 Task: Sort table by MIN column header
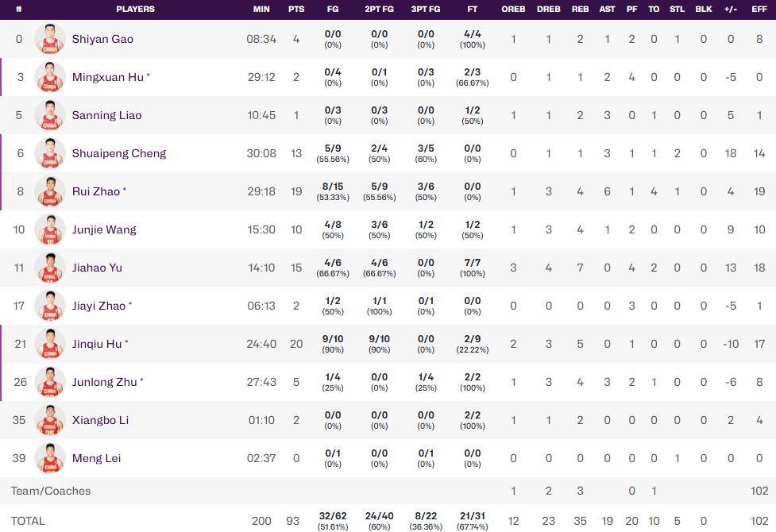[261, 9]
